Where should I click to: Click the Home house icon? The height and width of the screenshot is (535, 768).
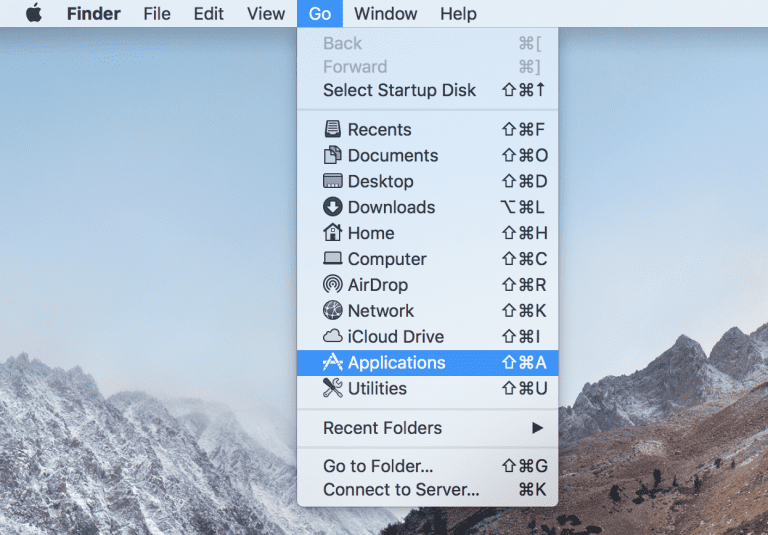click(x=333, y=232)
